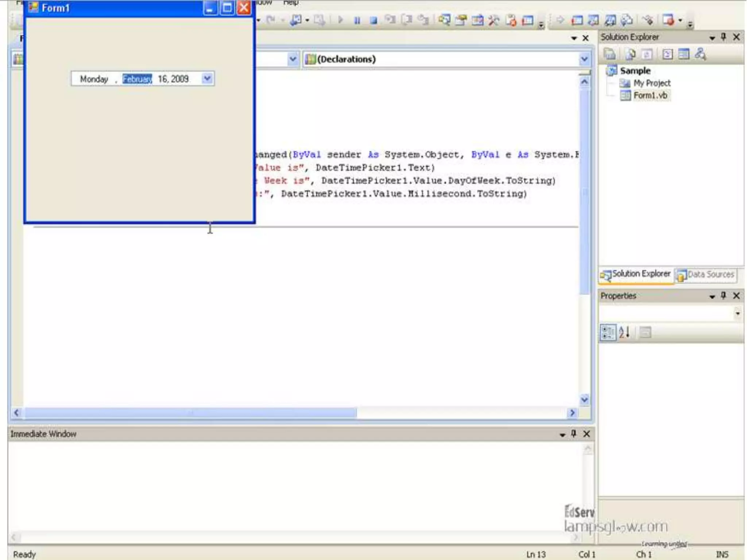
Task: Click the Break All pause icon
Action: coord(357,20)
